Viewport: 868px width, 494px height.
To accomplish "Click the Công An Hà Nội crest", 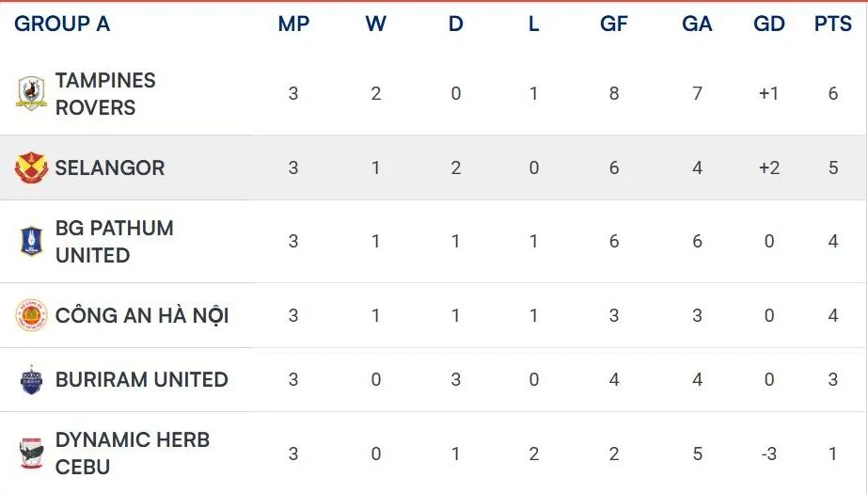I will [31, 315].
